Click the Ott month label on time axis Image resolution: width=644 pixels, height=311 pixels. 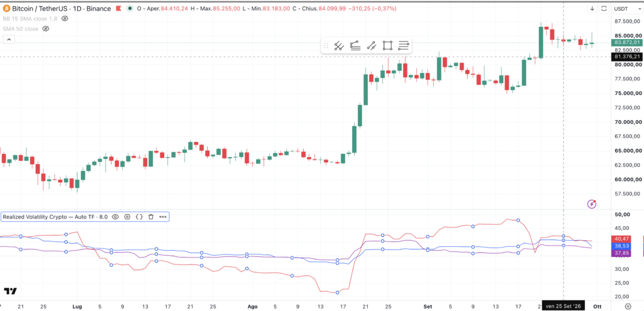(597, 306)
